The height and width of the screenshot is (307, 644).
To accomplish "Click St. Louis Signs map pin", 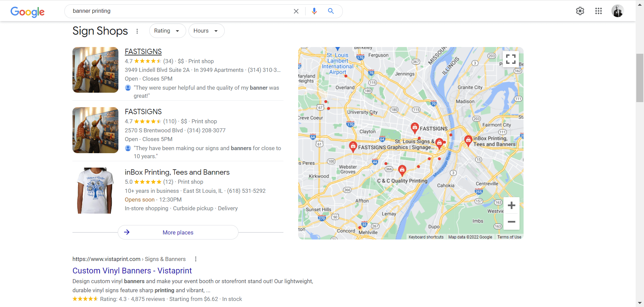I will click(439, 143).
